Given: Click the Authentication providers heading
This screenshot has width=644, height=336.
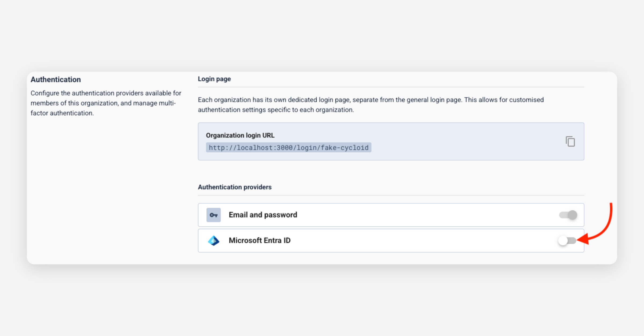Looking at the screenshot, I should click(235, 187).
